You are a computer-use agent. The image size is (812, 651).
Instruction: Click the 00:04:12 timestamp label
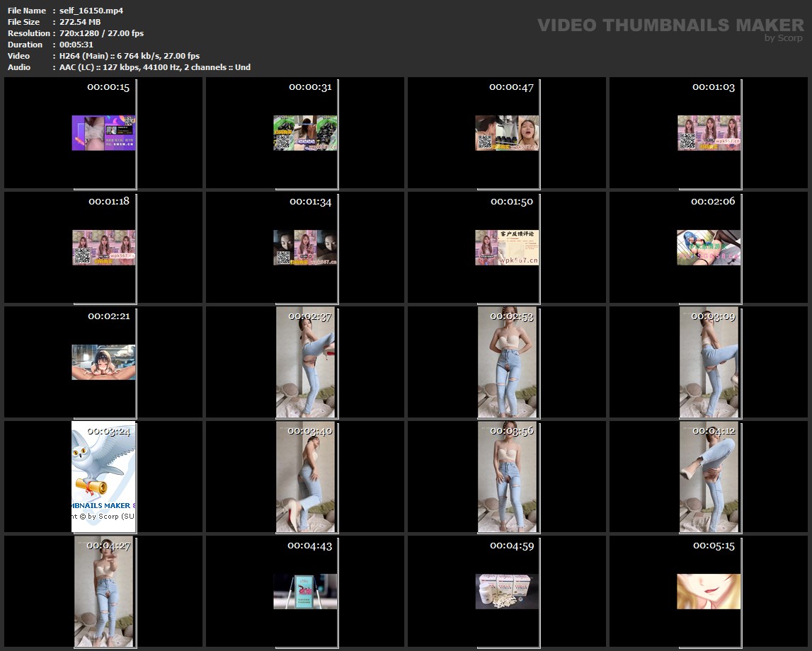[714, 431]
